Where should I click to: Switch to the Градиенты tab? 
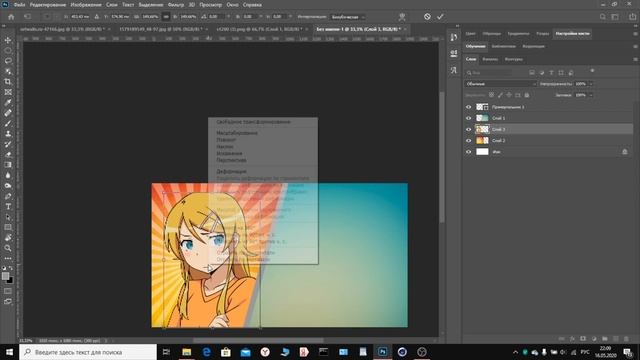[x=518, y=33]
